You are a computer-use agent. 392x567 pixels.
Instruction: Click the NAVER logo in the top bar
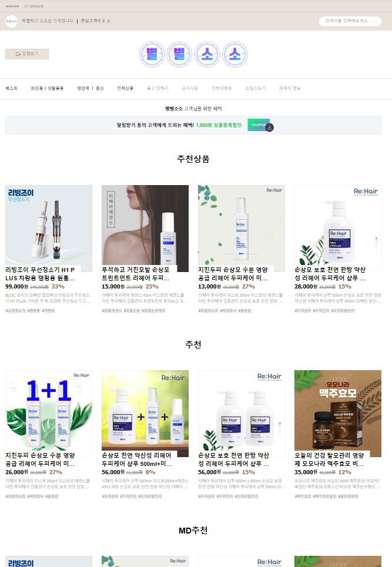click(x=12, y=6)
